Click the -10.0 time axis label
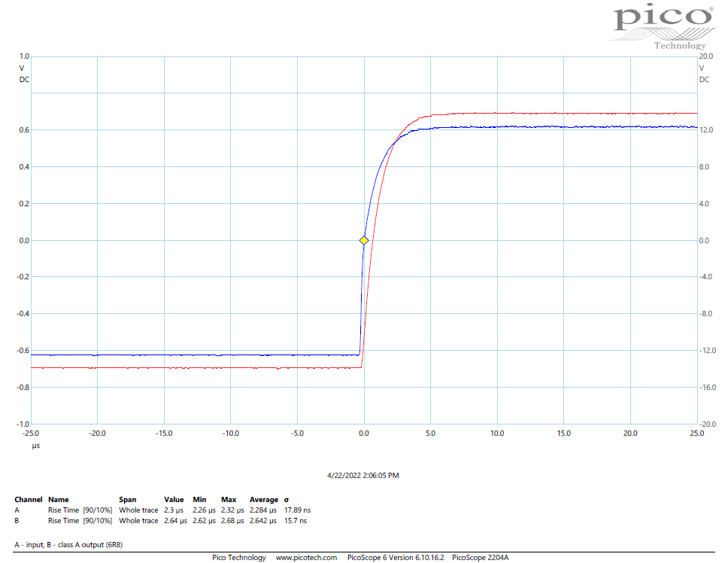Screen dimensions: 728x563 point(230,434)
